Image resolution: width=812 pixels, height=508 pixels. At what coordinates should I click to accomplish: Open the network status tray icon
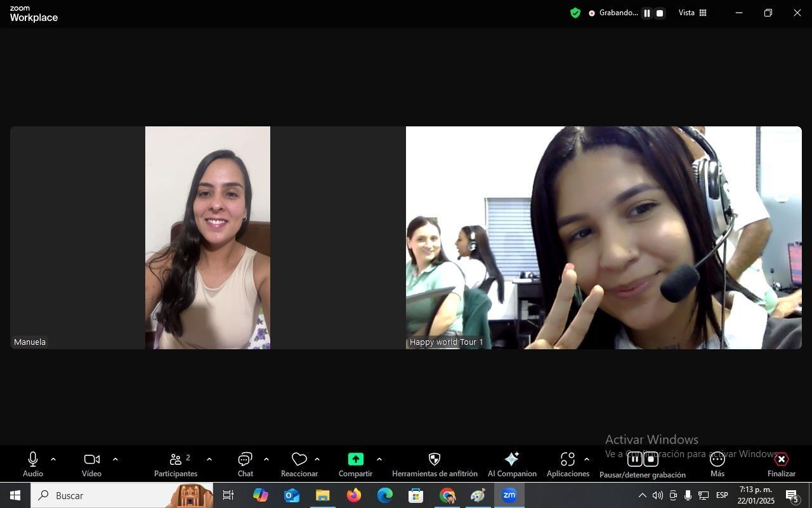(x=704, y=495)
